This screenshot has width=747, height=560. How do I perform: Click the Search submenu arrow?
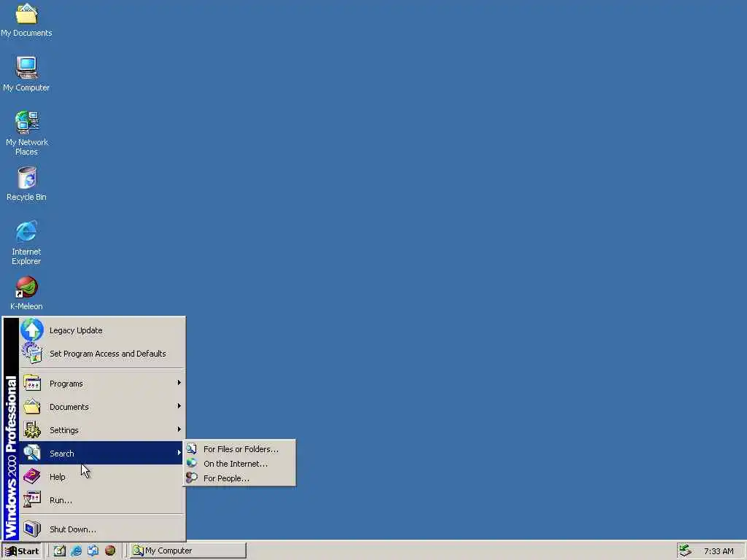pos(179,453)
